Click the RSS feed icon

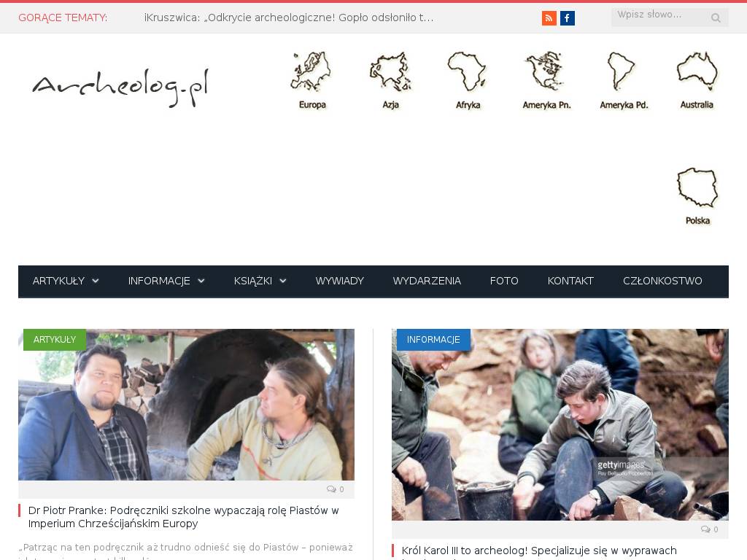(549, 18)
